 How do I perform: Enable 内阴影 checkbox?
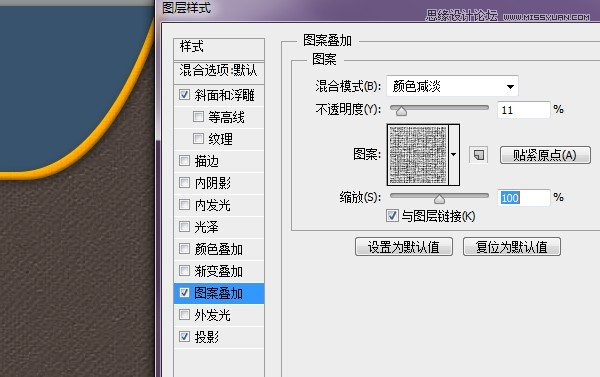click(184, 183)
